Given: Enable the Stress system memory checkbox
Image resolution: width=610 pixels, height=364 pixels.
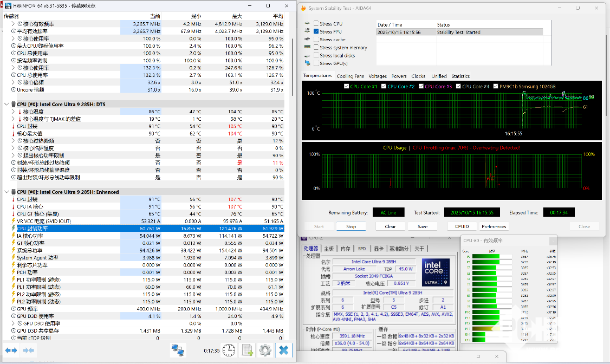Looking at the screenshot, I should (x=316, y=48).
